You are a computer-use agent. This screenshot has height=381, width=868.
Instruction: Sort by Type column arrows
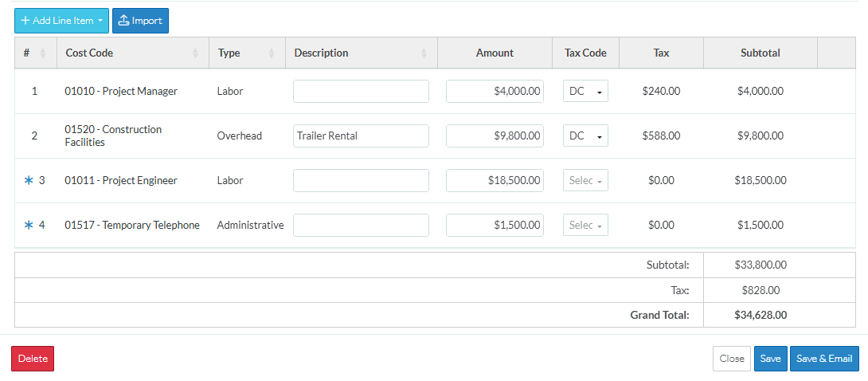click(x=272, y=53)
